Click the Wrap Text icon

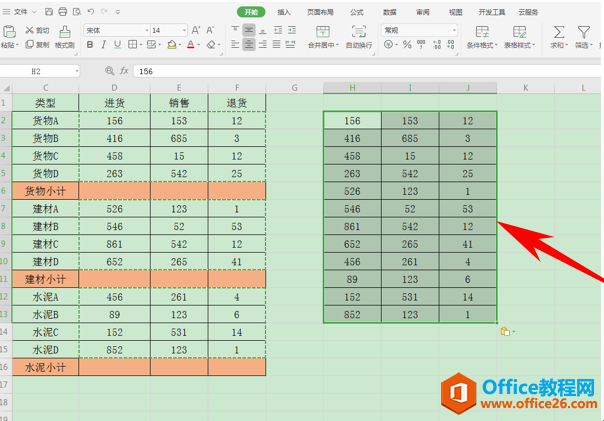359,37
